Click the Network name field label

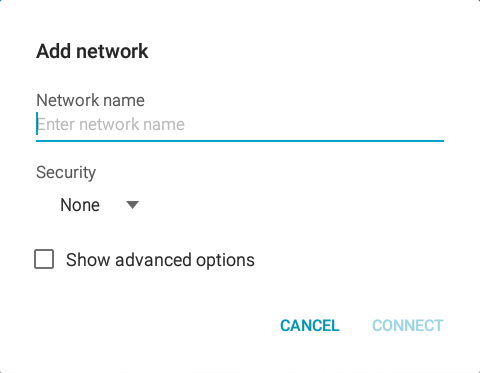point(90,100)
